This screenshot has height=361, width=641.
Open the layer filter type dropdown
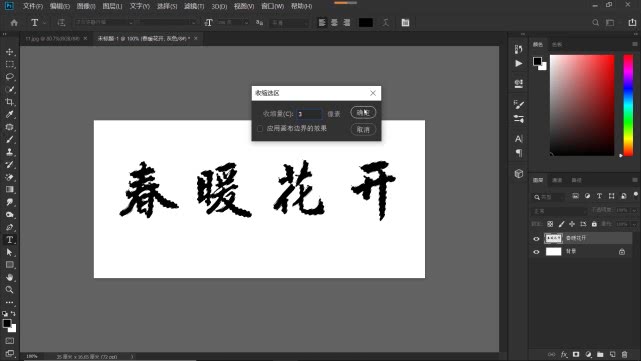click(x=549, y=197)
